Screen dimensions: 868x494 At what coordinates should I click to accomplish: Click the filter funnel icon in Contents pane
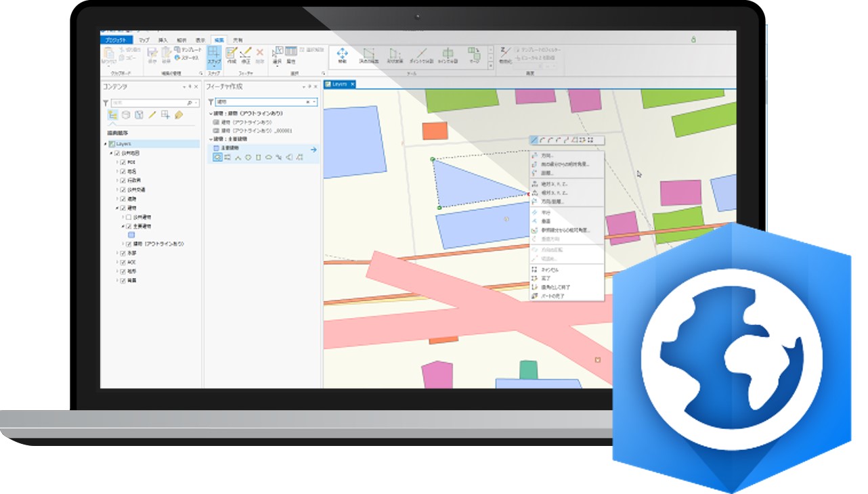click(x=106, y=103)
